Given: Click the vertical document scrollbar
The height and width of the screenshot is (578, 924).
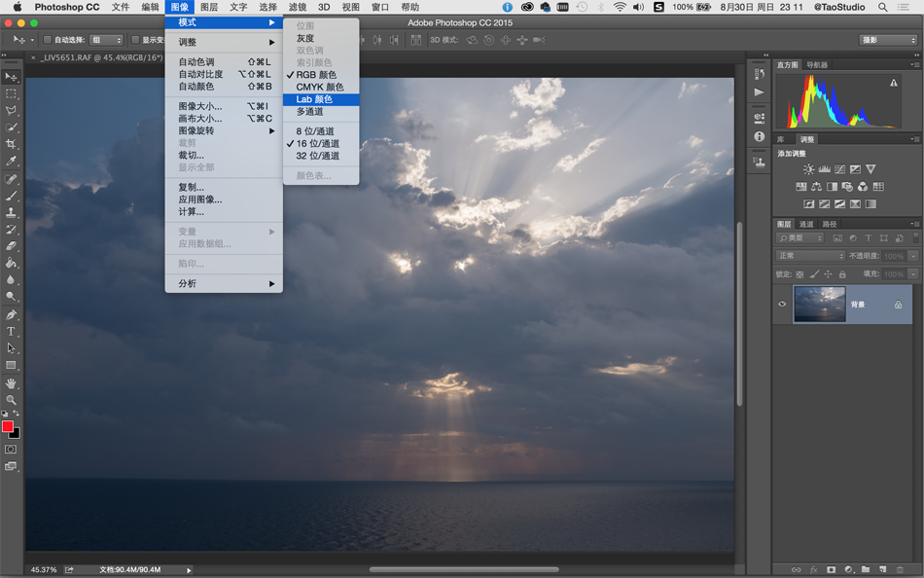Looking at the screenshot, I should (739, 313).
